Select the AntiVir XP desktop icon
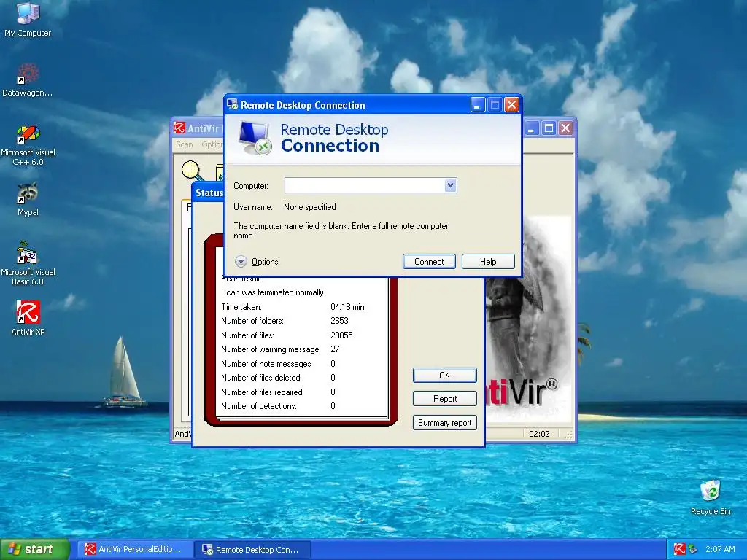Image resolution: width=747 pixels, height=560 pixels. point(28,318)
